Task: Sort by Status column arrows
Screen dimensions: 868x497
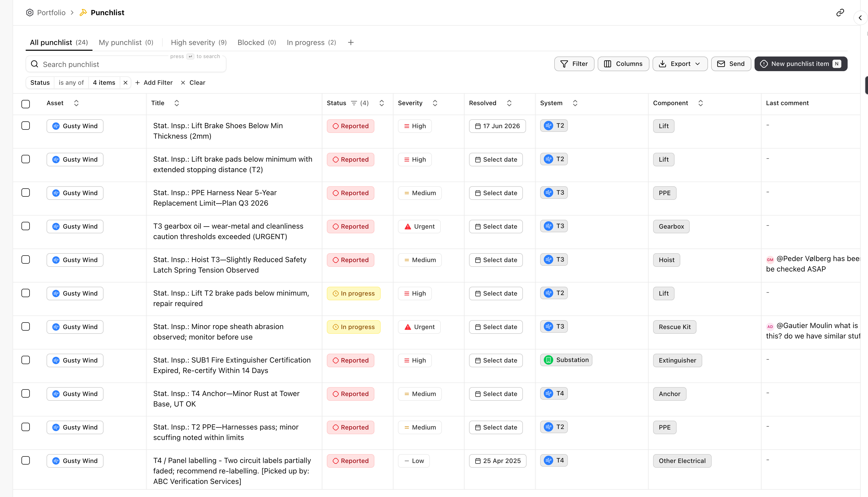Action: click(381, 103)
